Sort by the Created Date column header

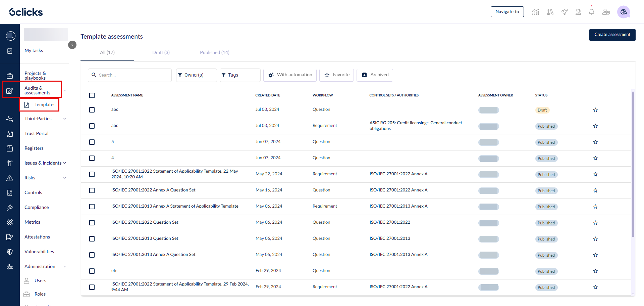point(268,95)
